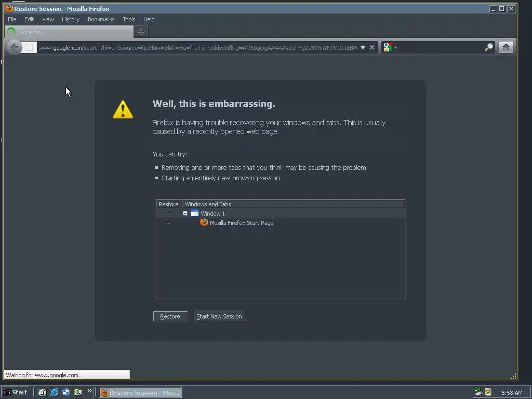532x399 pixels.
Task: Click the Restore column header
Action: pos(169,204)
